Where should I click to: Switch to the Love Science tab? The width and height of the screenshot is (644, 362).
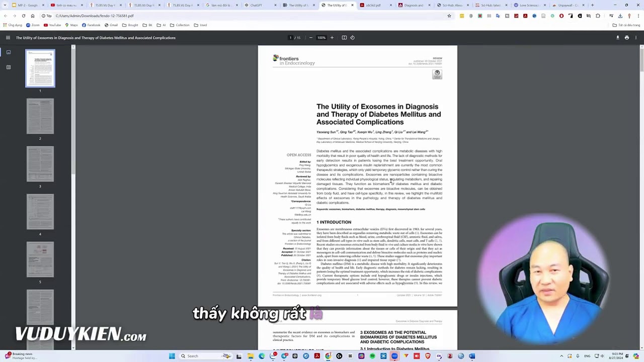(x=530, y=5)
